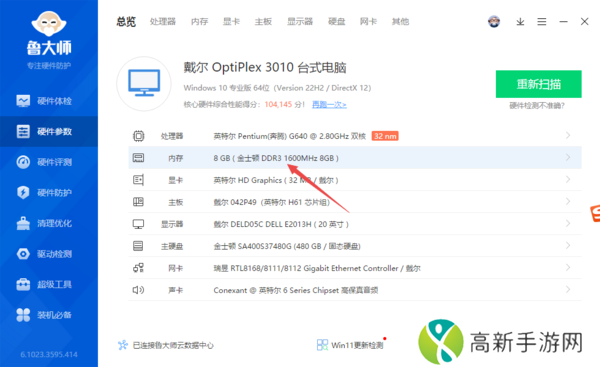Open 驱动检测 in the sidebar

49,254
